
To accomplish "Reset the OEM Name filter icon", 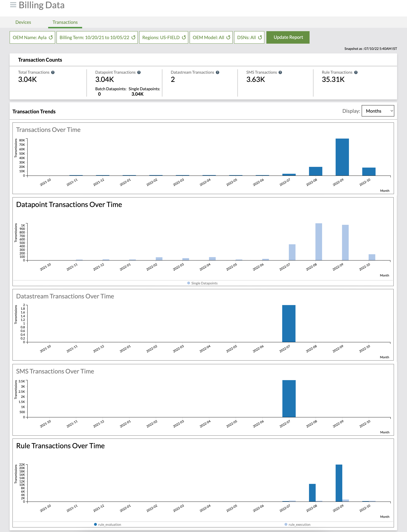I will 51,38.
